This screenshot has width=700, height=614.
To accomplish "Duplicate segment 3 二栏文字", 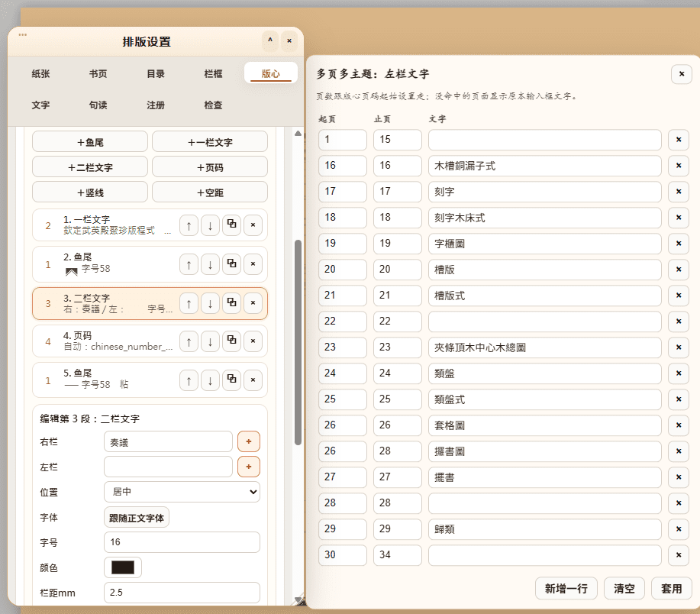I will pos(232,303).
